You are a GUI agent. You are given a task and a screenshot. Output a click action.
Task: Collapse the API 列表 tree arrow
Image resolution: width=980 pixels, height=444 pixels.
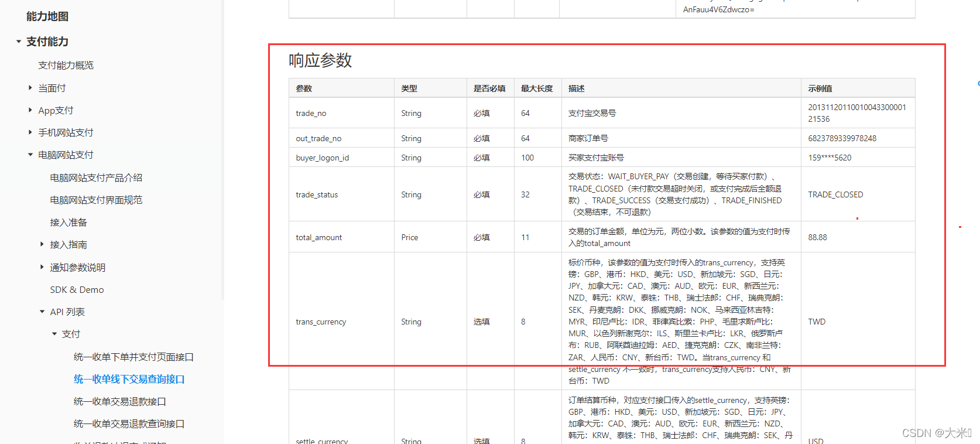click(x=42, y=312)
